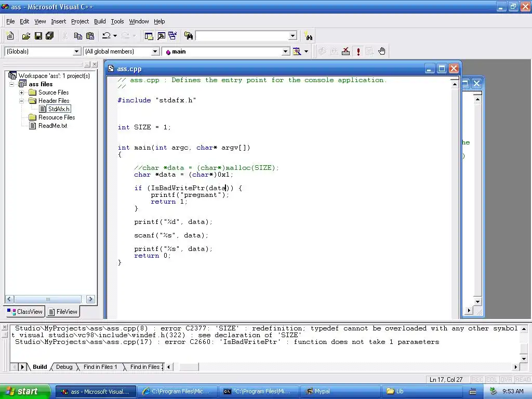The image size is (532, 399).
Task: Open the Find combo box dropdown arrow
Action: [293, 36]
